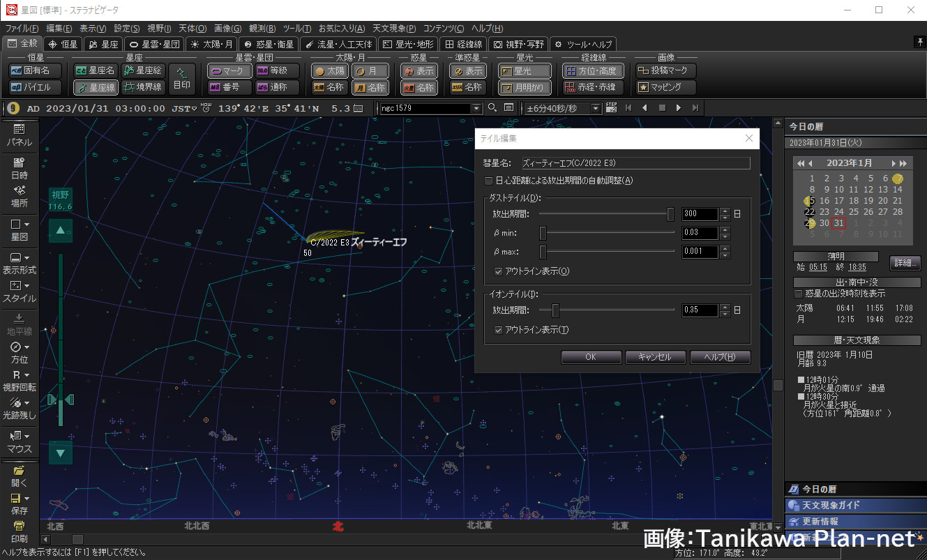Open the ±6分40秒/秒 time step dropdown
The width and height of the screenshot is (927, 560).
(596, 108)
